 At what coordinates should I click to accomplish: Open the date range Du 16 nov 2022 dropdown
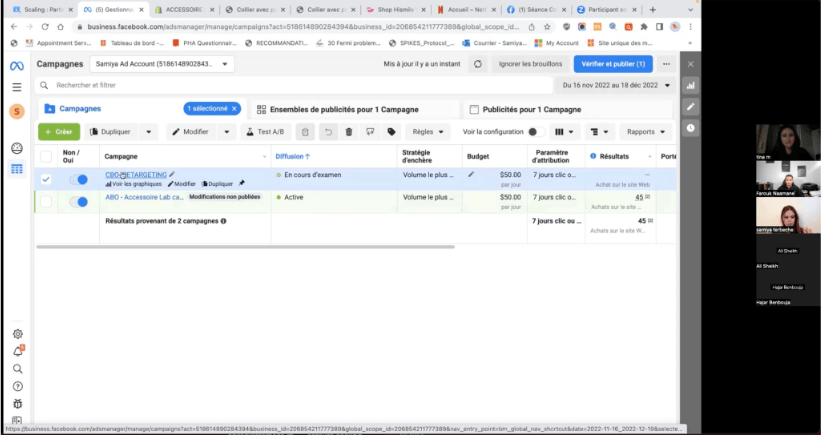pos(616,85)
